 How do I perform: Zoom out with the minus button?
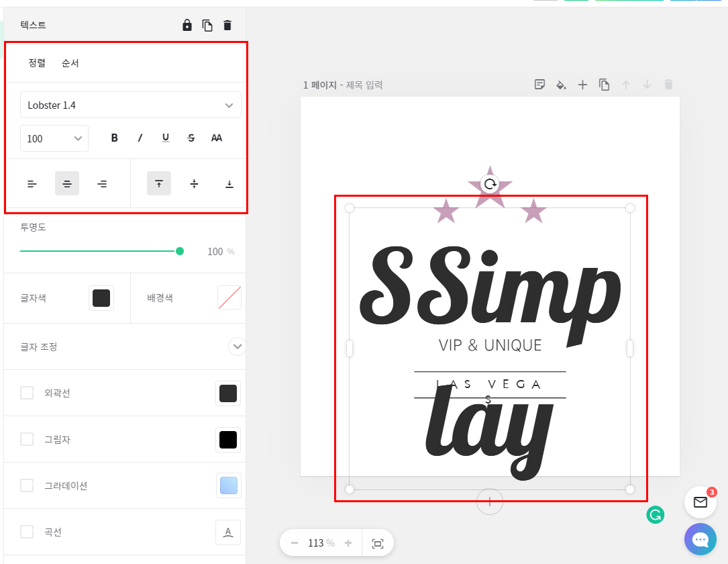(x=295, y=543)
